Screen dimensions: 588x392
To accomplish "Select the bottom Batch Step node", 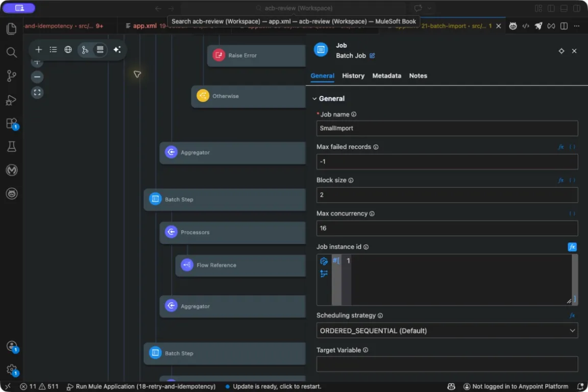I will pyautogui.click(x=225, y=353).
